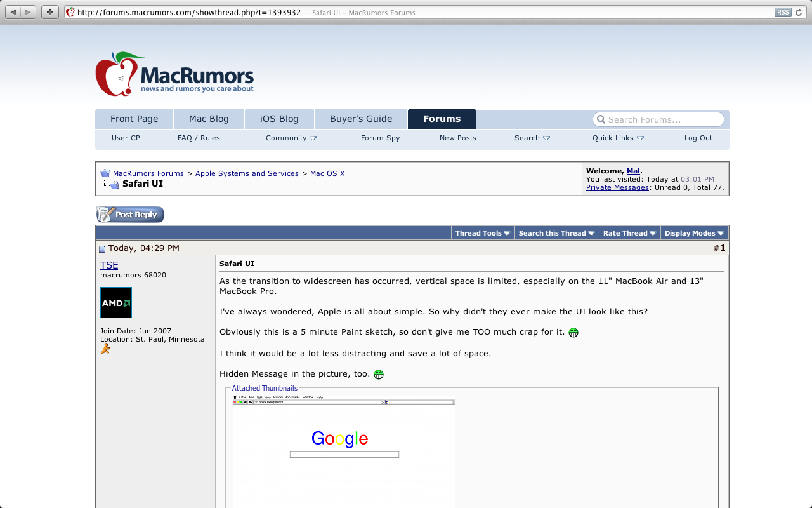The width and height of the screenshot is (812, 508).
Task: Open Apple Systems and Services breadcrumb
Action: [x=247, y=173]
